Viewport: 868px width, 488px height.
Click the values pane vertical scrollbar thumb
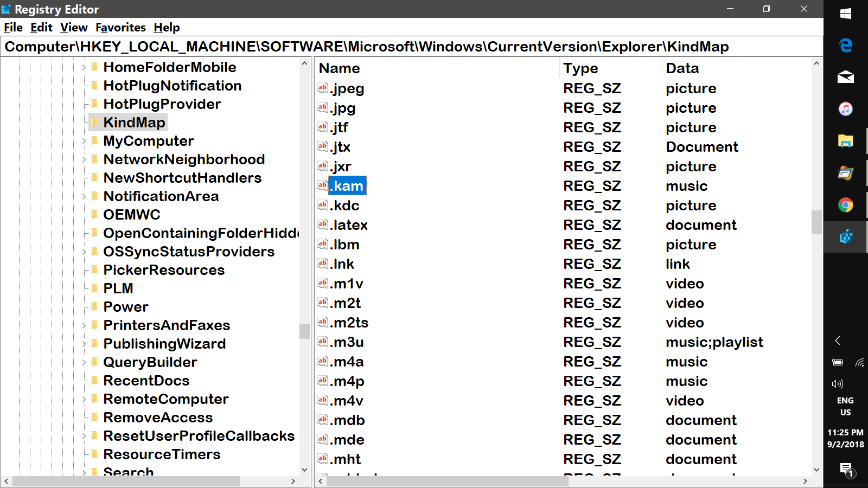click(x=816, y=222)
